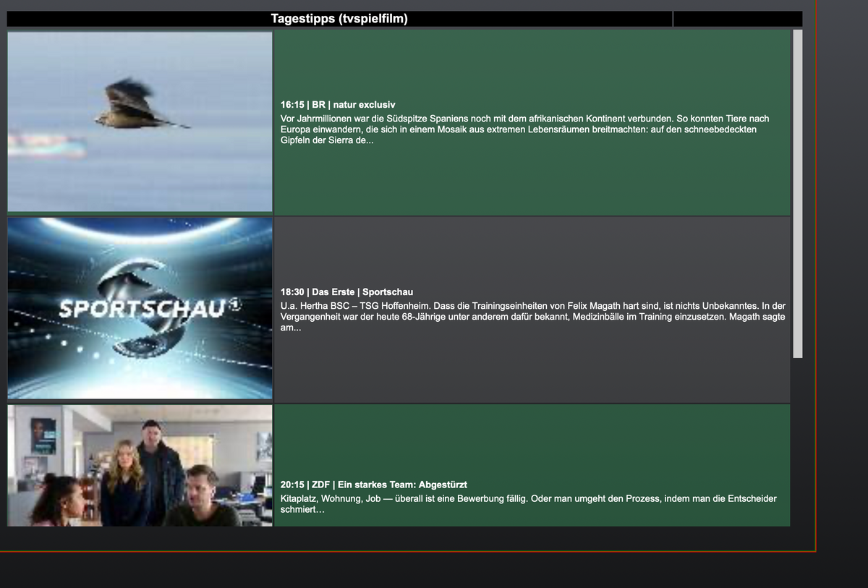Click the "16:15 | BR | natur exclusiv" title

[338, 105]
